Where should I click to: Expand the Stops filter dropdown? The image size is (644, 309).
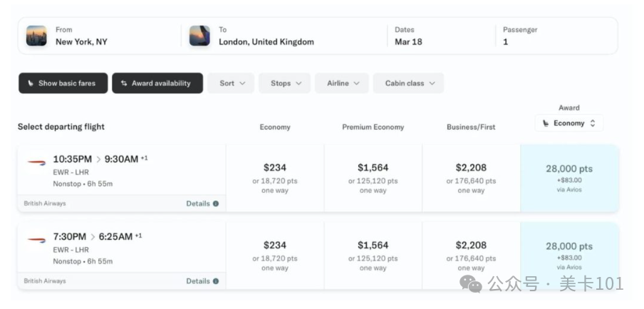point(284,83)
